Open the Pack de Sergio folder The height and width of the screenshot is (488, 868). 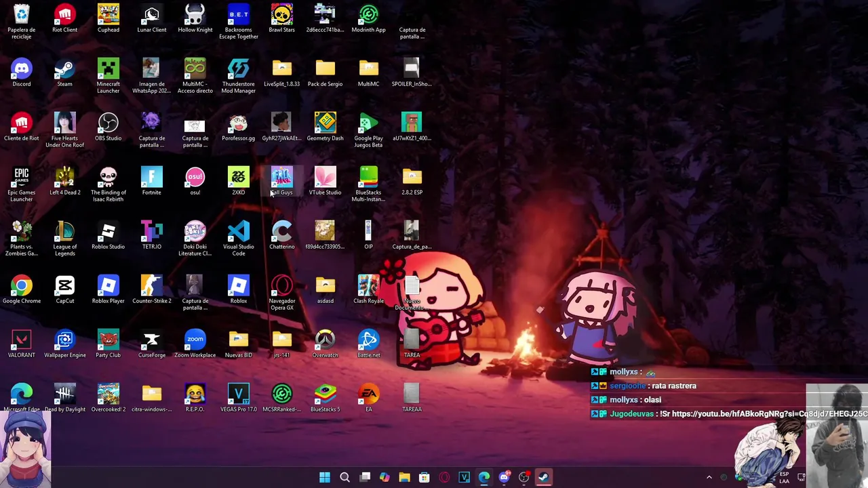pyautogui.click(x=325, y=73)
